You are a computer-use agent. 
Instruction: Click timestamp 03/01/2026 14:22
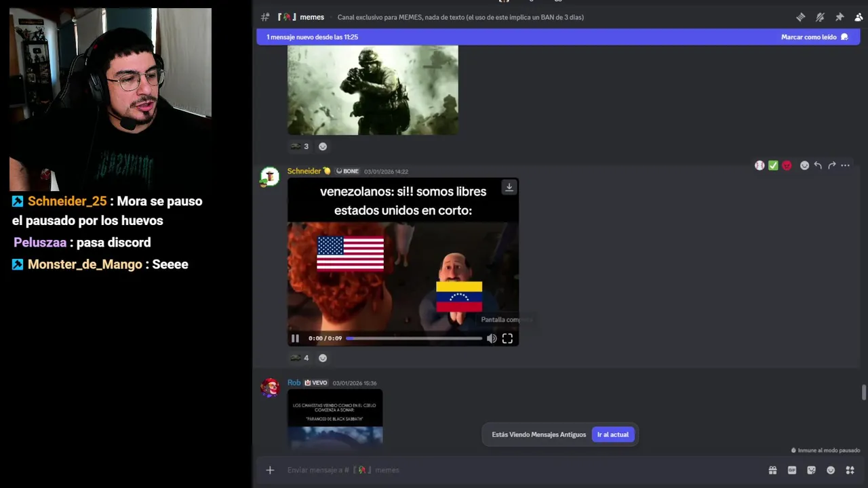(x=386, y=171)
